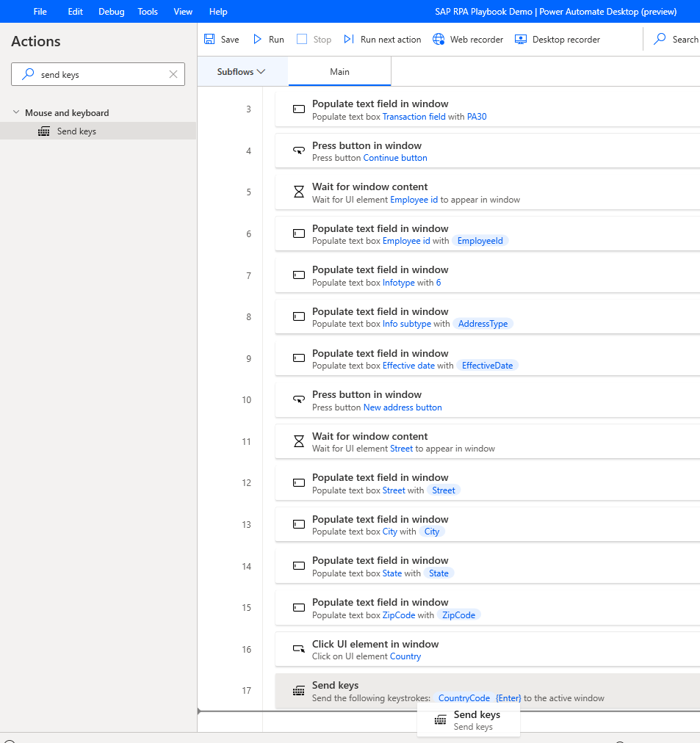Image resolution: width=700 pixels, height=743 pixels.
Task: Click the AddressType variable in step 8
Action: pyautogui.click(x=483, y=324)
